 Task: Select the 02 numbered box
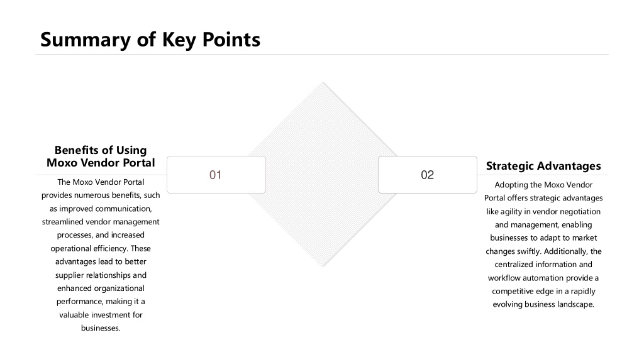click(428, 175)
